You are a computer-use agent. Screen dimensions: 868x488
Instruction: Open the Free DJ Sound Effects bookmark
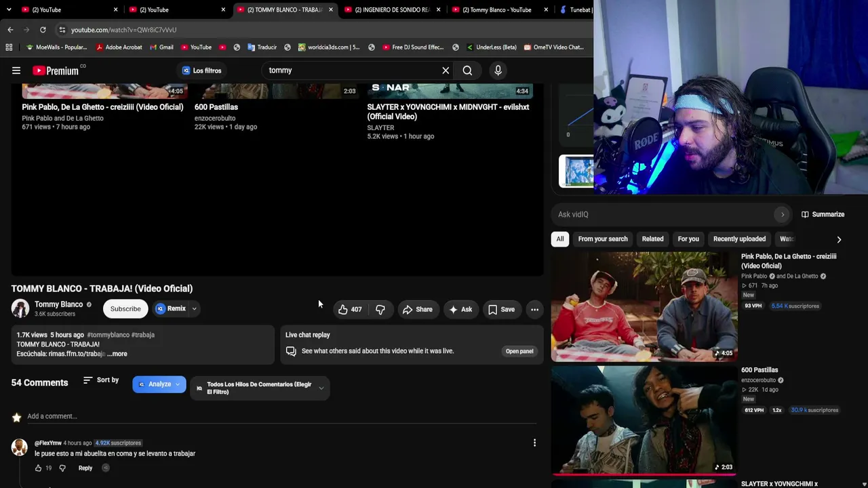pos(412,47)
